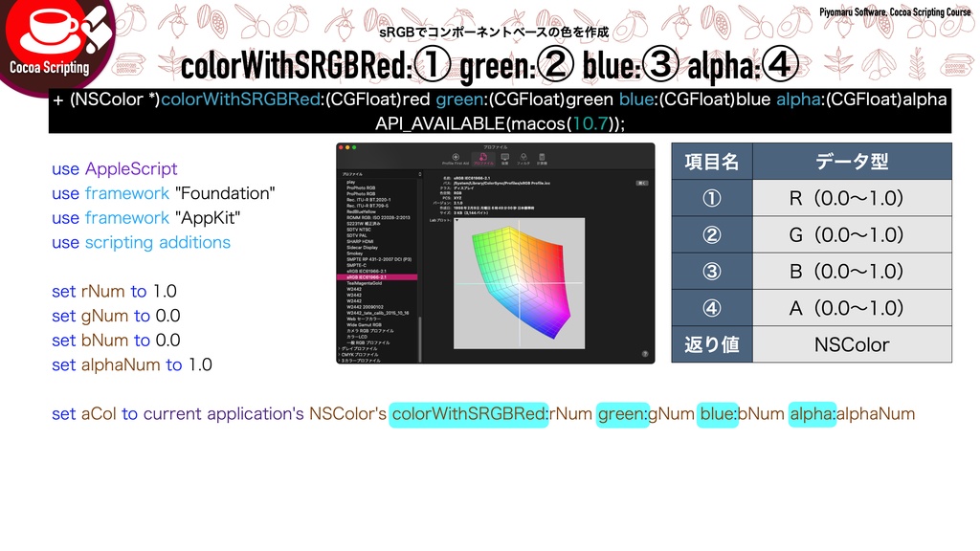Image resolution: width=980 pixels, height=551 pixels.
Task: Open the 計算機 (Calculator) toolbar icon
Action: point(541,159)
